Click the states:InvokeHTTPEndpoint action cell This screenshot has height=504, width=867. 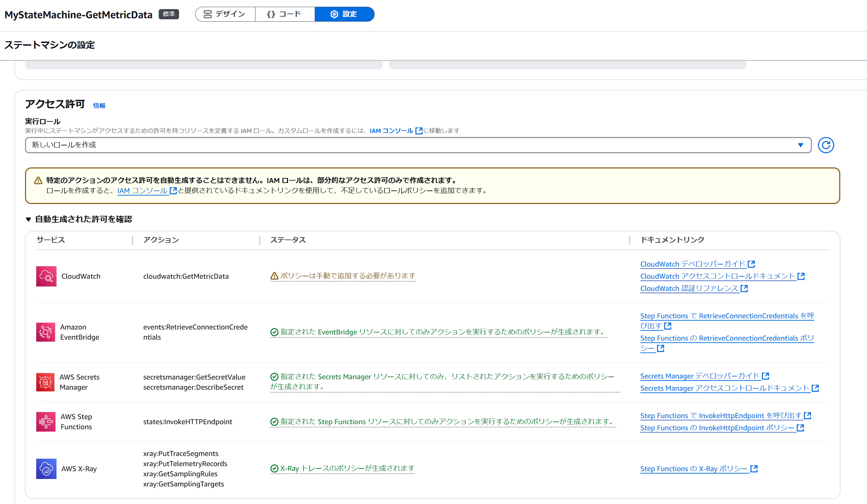click(187, 421)
